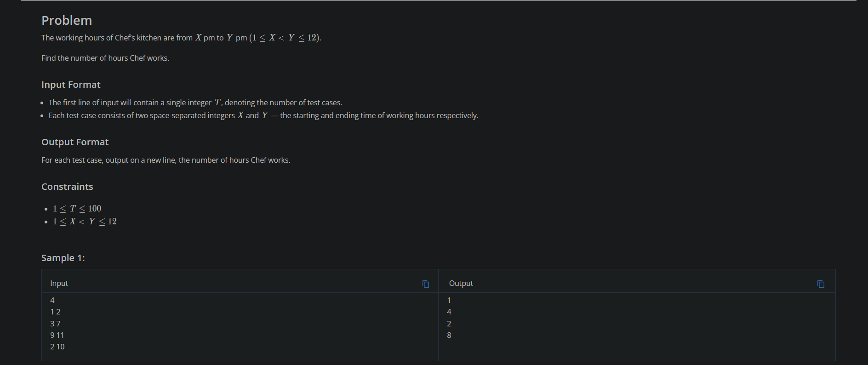Click the line 'For each test case, output on a new line'

pyautogui.click(x=166, y=160)
